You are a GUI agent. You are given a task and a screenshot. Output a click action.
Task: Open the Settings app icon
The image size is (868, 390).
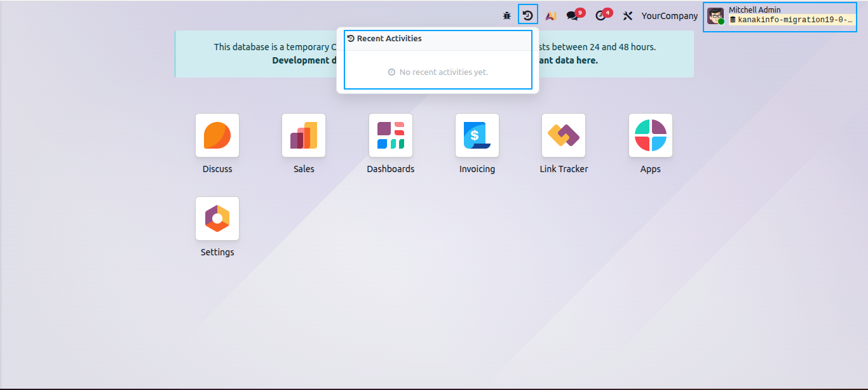tap(217, 219)
